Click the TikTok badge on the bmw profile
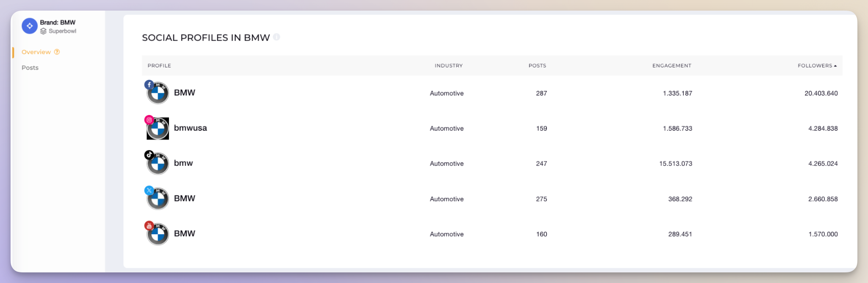The width and height of the screenshot is (868, 283). coord(149,155)
